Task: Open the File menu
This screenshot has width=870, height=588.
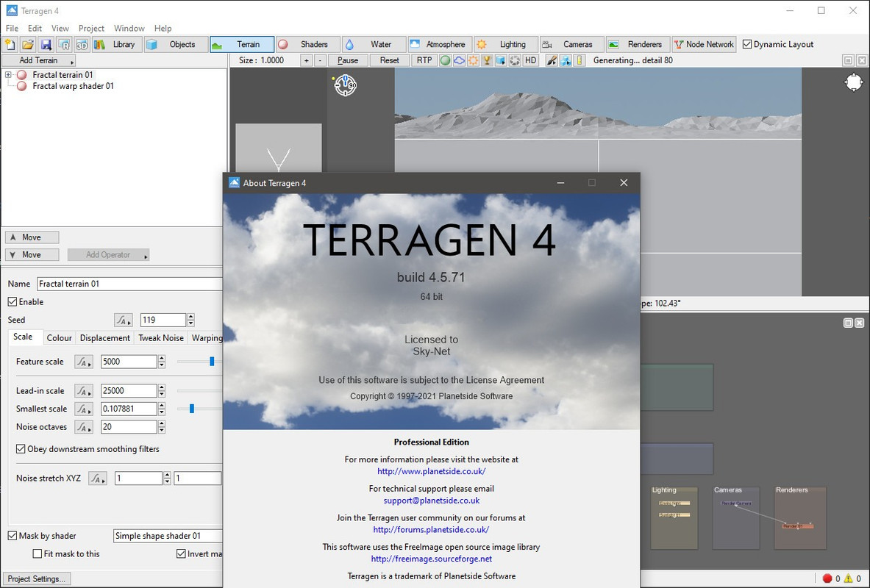Action: (x=12, y=28)
